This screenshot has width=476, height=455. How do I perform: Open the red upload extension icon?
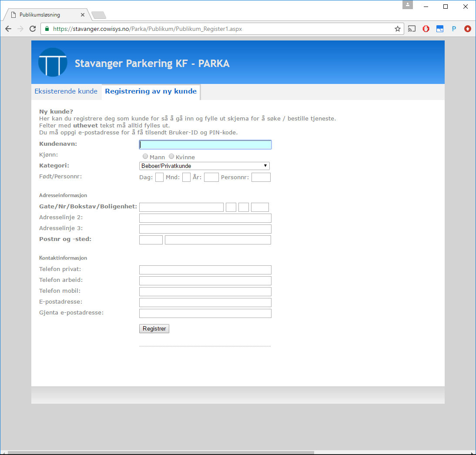click(x=467, y=29)
